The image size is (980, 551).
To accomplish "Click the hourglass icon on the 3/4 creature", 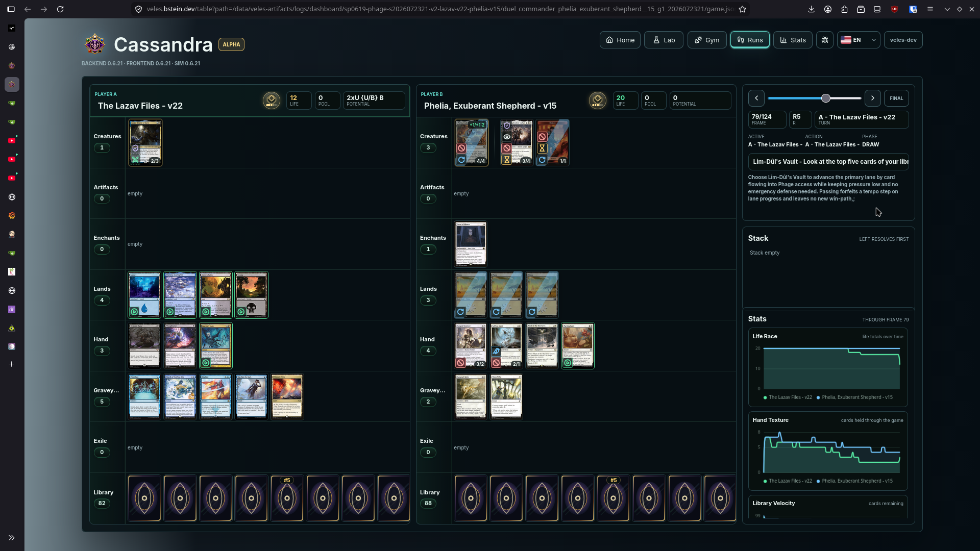I will coord(507,160).
